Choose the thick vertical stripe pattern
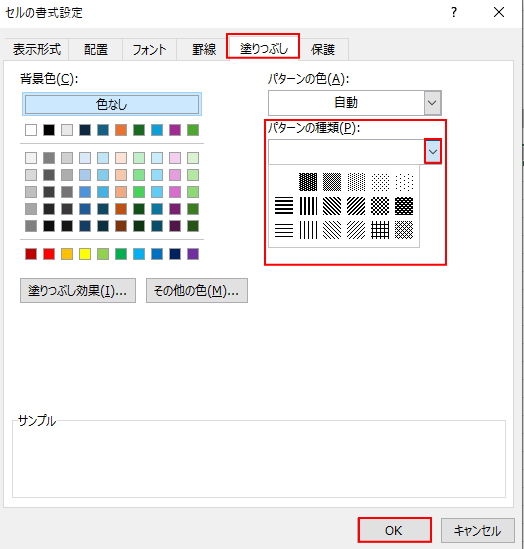Screen dimensions: 524x549 [x=308, y=206]
